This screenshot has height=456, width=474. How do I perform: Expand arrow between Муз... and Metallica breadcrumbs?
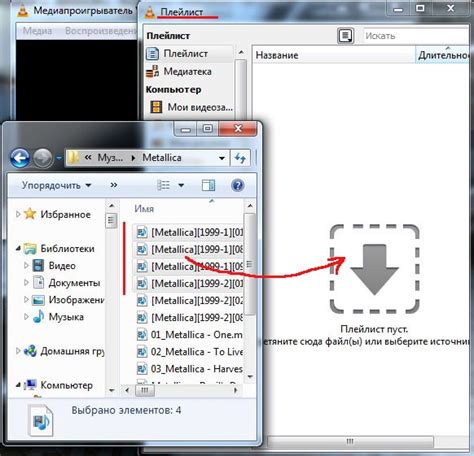pyautogui.click(x=133, y=158)
